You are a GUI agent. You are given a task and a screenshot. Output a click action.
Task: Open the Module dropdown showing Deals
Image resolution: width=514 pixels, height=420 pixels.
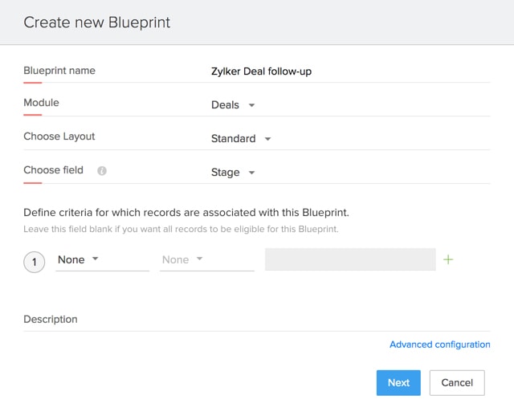click(233, 105)
